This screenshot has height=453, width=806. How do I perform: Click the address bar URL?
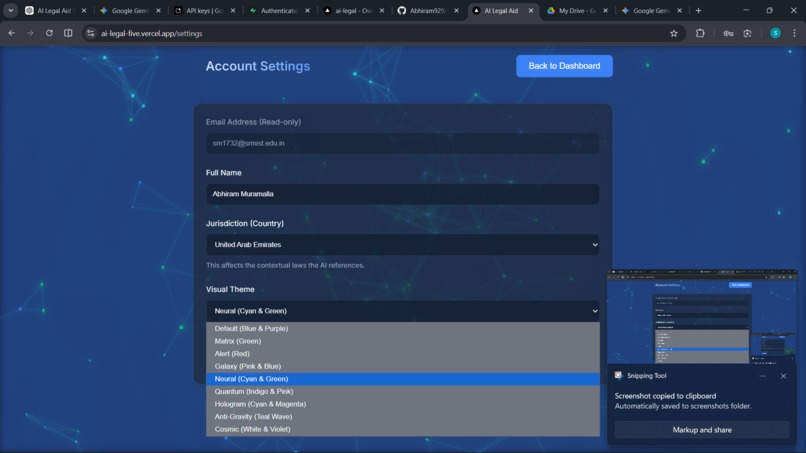coord(152,33)
